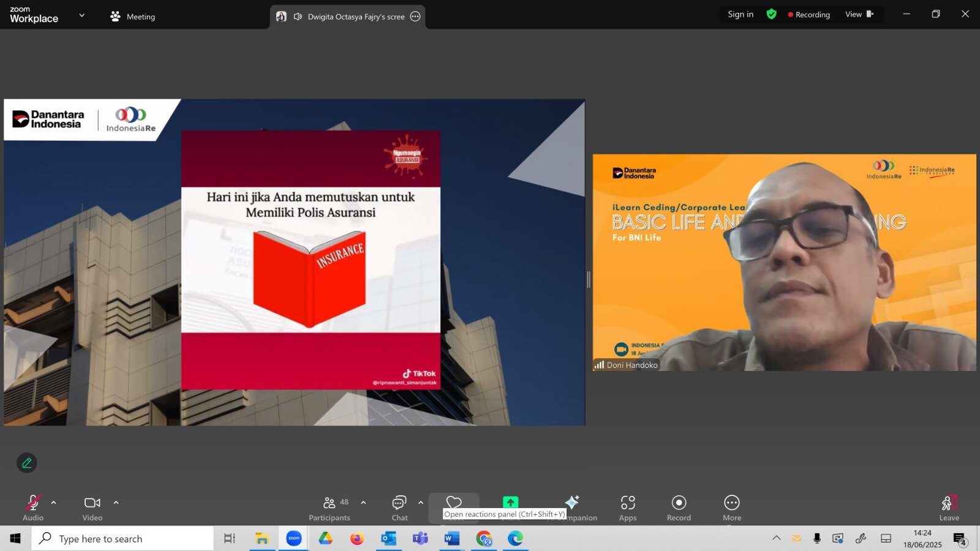Open File Explorer from taskbar
The height and width of the screenshot is (551, 980).
tap(262, 539)
